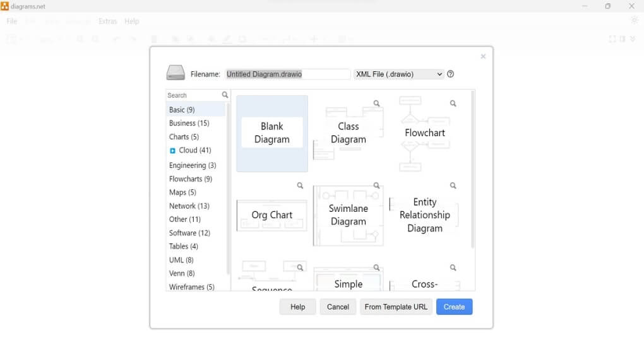
Task: Click the Filename text field
Action: tap(287, 74)
